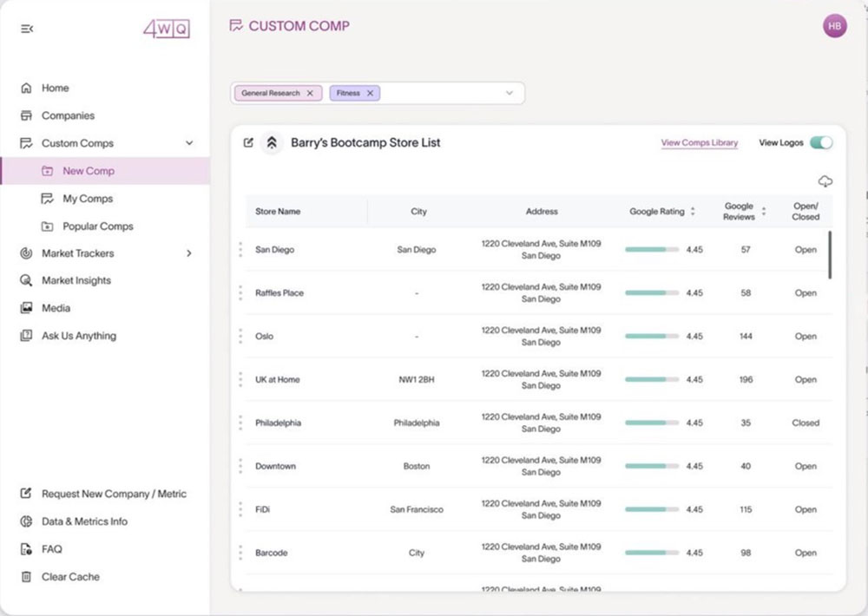This screenshot has width=868, height=616.
Task: Open row handle for Downtown store
Action: pos(240,466)
